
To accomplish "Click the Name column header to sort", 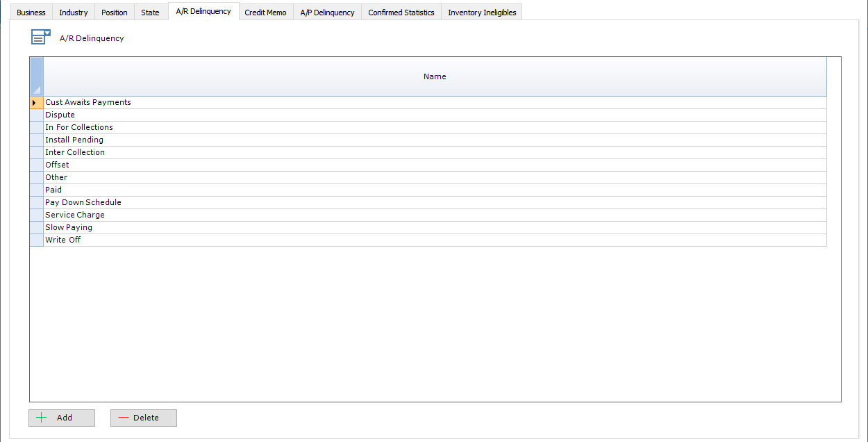I will click(x=435, y=76).
